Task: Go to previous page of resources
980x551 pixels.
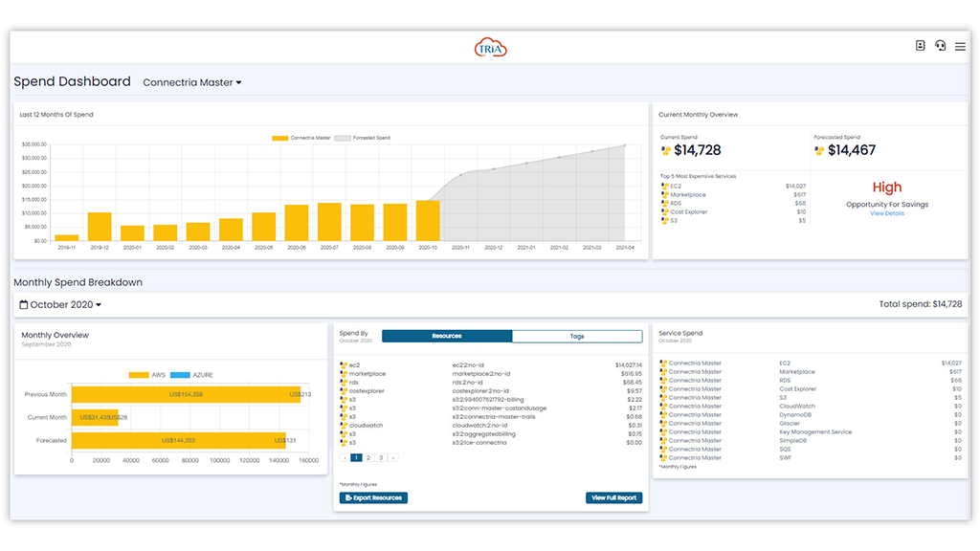Action: coord(345,458)
